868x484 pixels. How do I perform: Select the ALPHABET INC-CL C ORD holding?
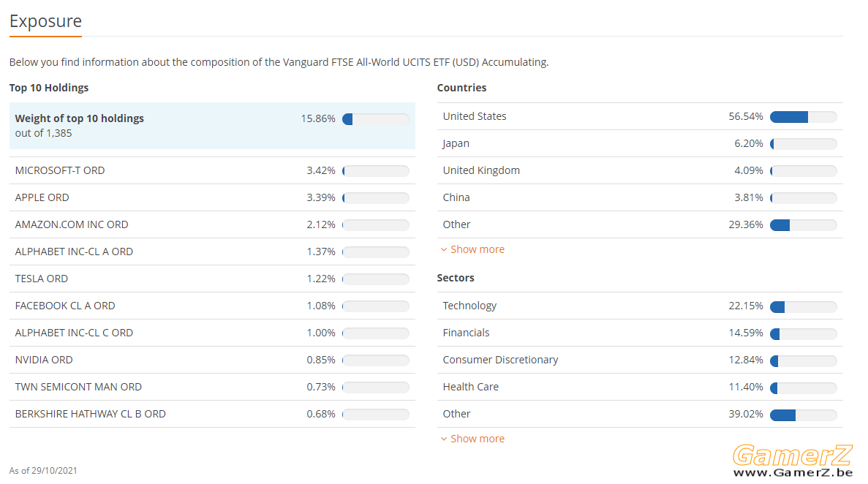[212, 333]
